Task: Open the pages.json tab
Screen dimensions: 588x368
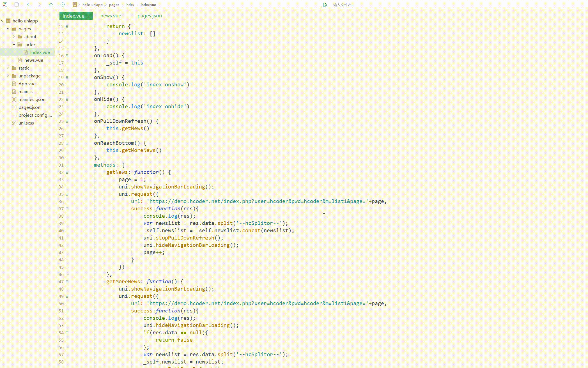Action: click(x=150, y=16)
